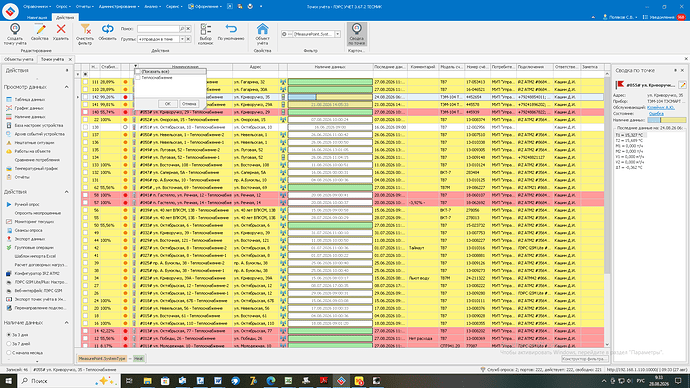690x388 pixels.
Task: Start Manual poll with play icon
Action: [27, 205]
